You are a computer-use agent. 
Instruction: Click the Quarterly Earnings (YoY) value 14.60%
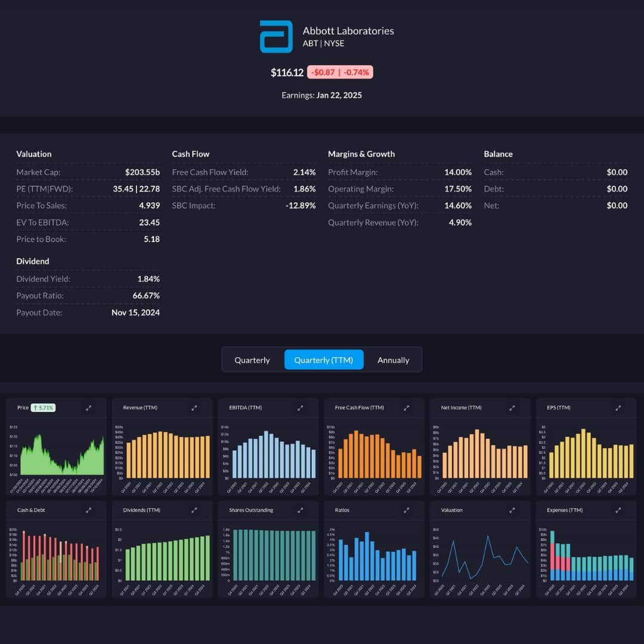458,205
